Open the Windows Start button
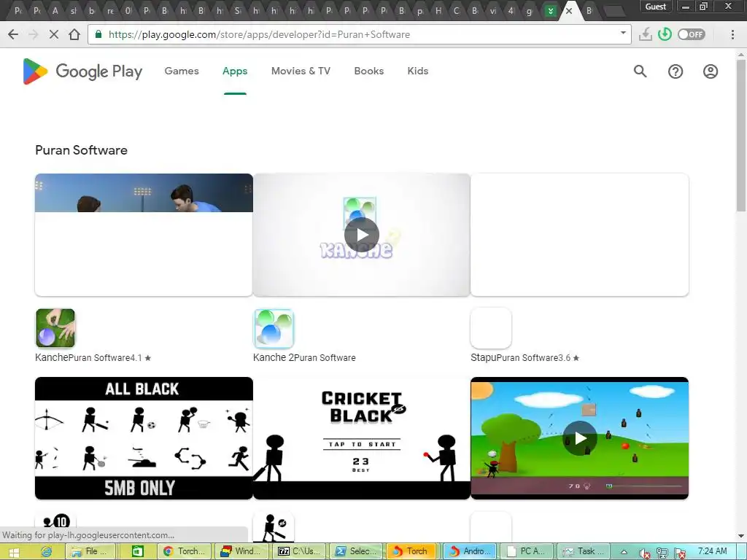Screen dimensions: 747x560 click(x=13, y=551)
